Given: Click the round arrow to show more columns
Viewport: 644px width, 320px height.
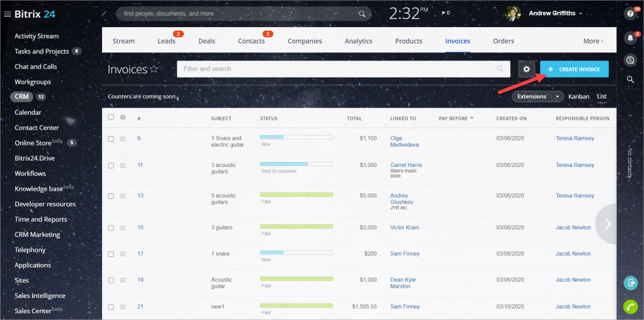Looking at the screenshot, I should tap(606, 224).
